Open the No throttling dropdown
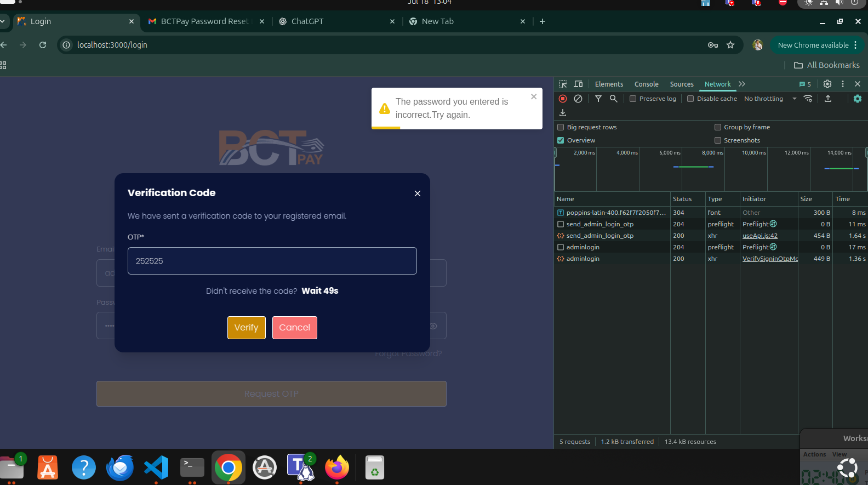The height and width of the screenshot is (485, 868). pyautogui.click(x=770, y=99)
